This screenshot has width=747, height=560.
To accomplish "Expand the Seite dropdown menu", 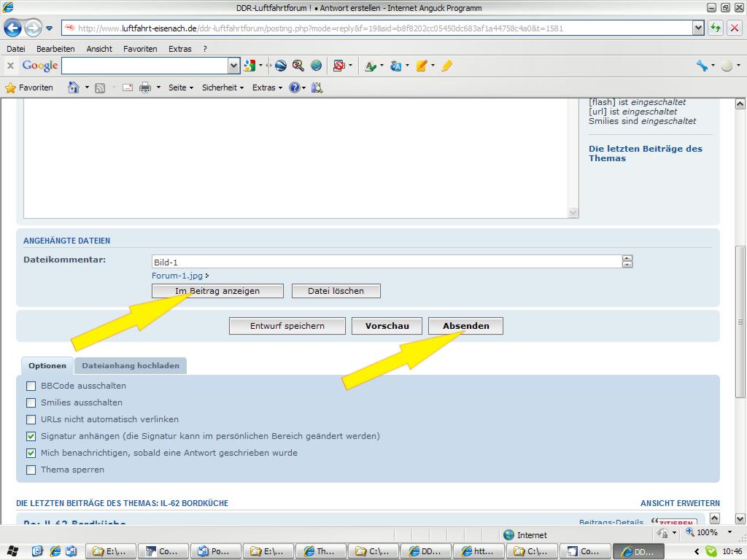I will coord(181,87).
